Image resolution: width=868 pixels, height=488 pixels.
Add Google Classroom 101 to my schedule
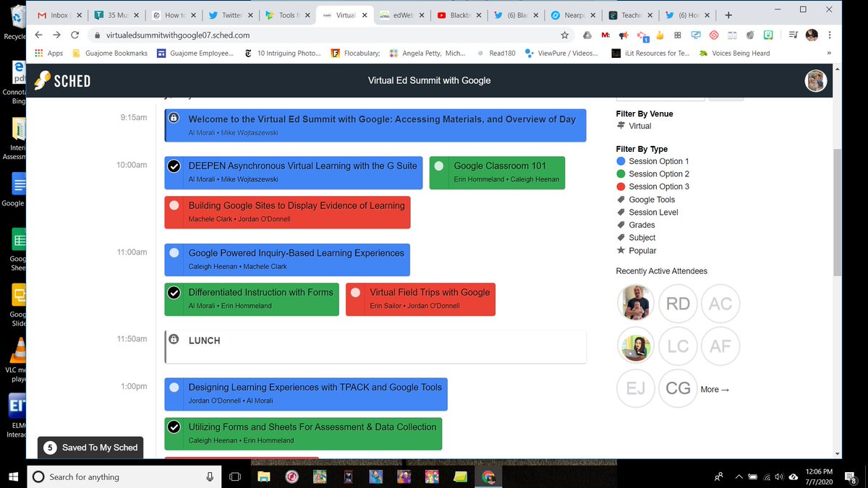438,166
